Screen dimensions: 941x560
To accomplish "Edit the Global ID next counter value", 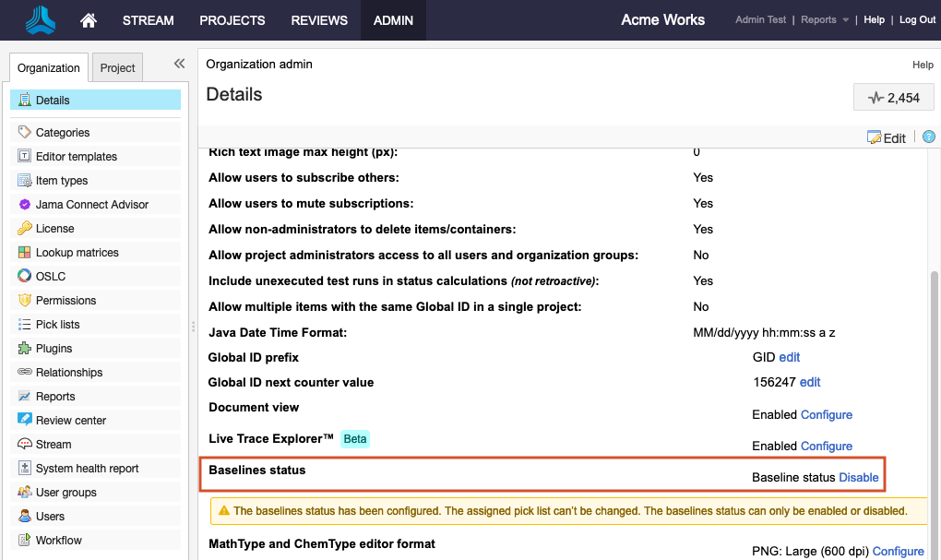I will point(810,382).
